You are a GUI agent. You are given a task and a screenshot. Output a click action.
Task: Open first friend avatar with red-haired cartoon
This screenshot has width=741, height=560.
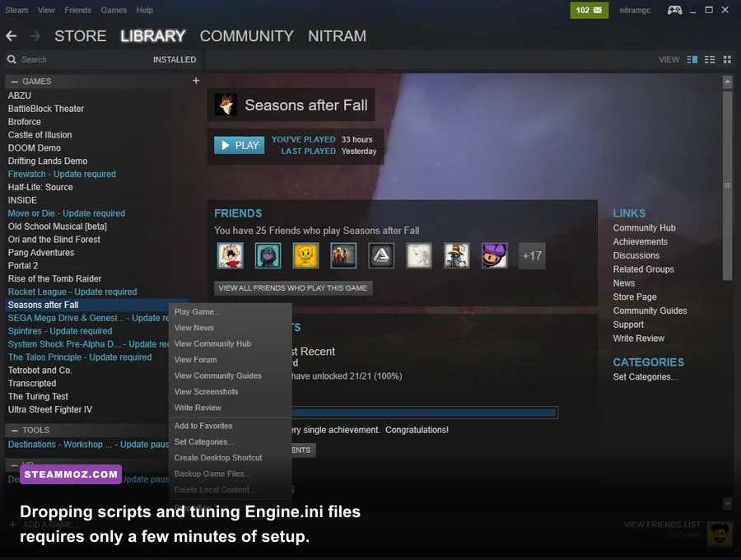(231, 255)
